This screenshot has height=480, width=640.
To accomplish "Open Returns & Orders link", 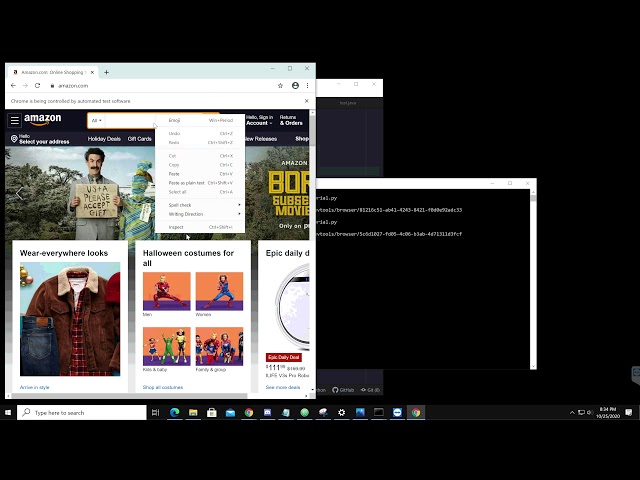I will pos(291,120).
